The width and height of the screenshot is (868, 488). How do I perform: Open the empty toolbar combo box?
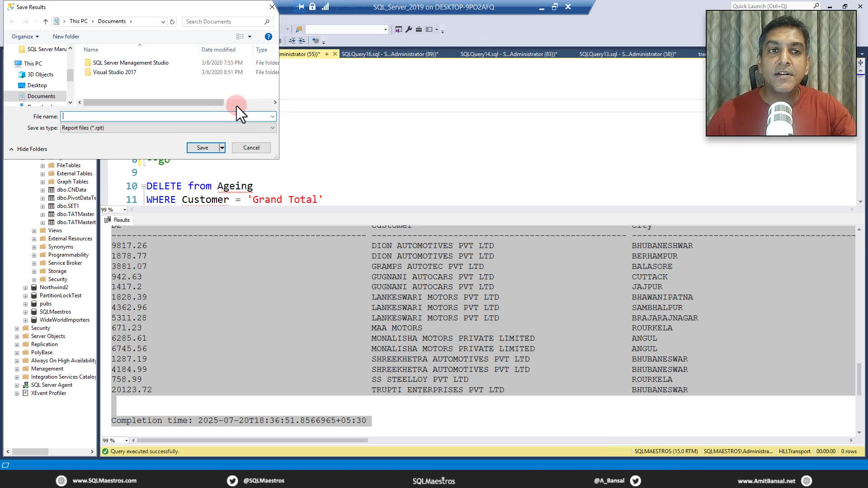[347, 29]
